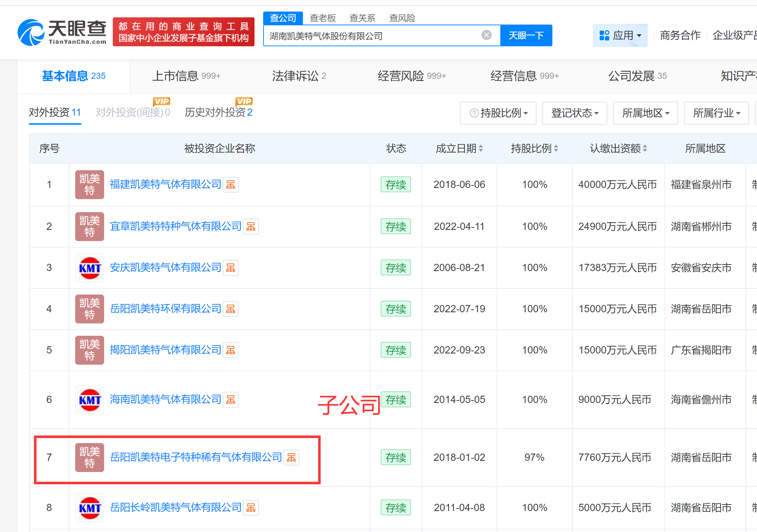Click KMT logo of 安庆凯美特气体有限公司
Screen dimensions: 757x532
pos(90,268)
